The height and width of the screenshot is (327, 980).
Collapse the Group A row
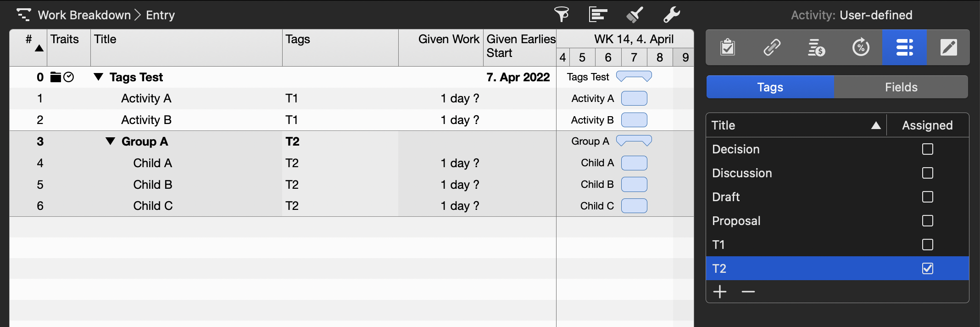[x=111, y=141]
